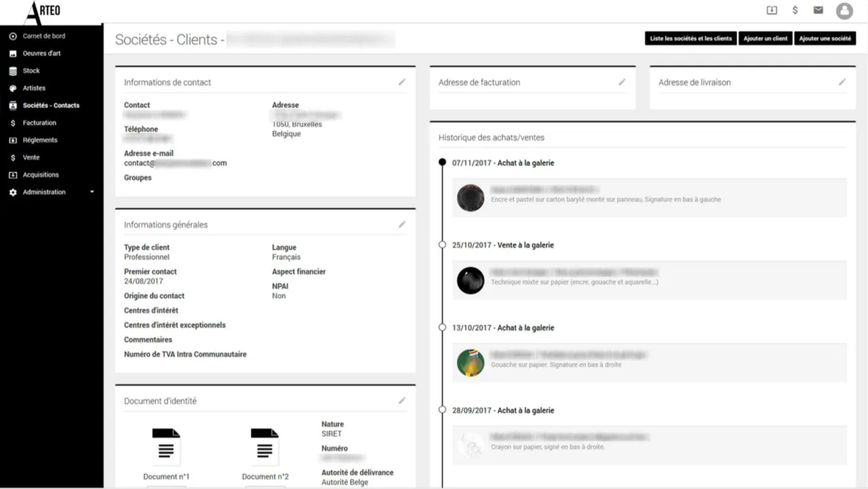Click 'Gouache sur papier' description
This screenshot has height=489, width=868.
555,364
